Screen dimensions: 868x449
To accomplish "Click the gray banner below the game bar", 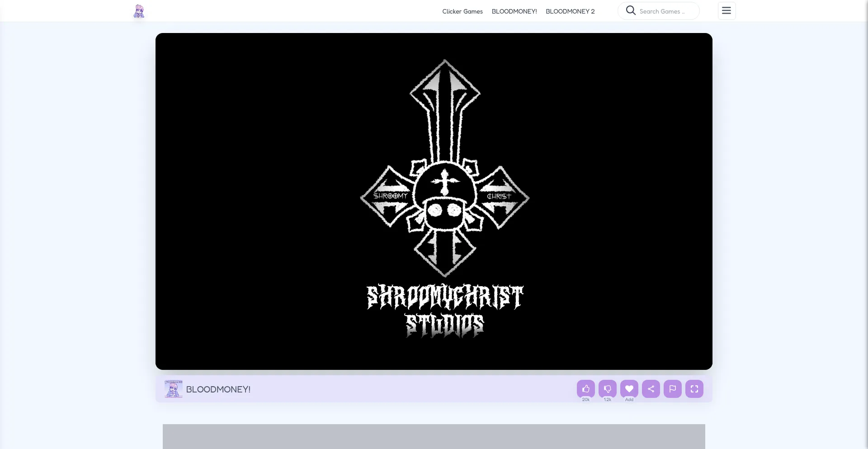I will 434,436.
